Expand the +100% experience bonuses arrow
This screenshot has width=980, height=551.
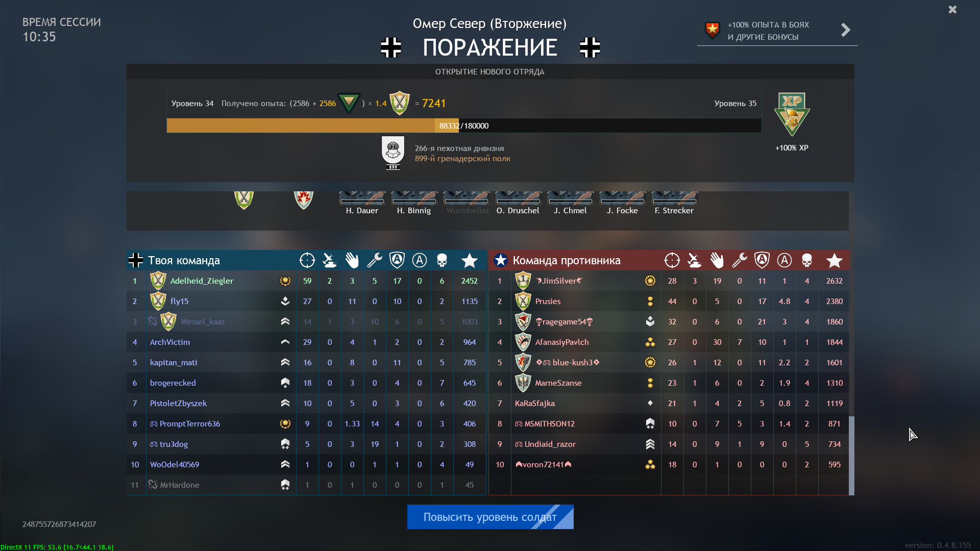point(846,30)
